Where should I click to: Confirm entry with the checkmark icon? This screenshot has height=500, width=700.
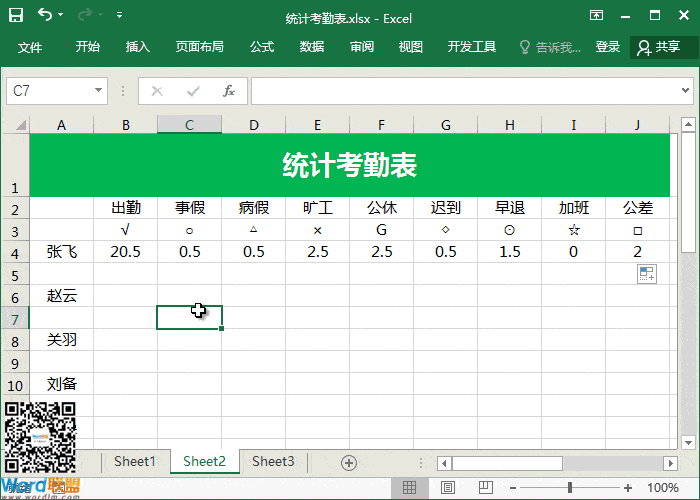click(193, 91)
